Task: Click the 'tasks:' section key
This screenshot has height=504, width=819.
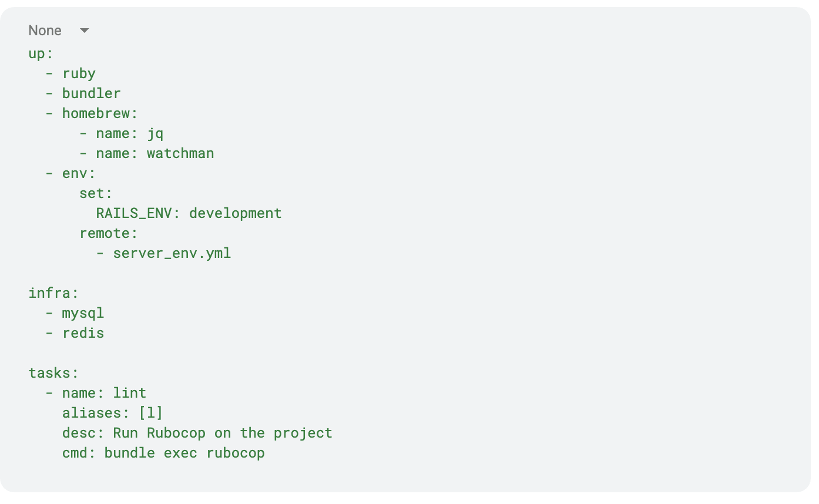Action: (53, 373)
